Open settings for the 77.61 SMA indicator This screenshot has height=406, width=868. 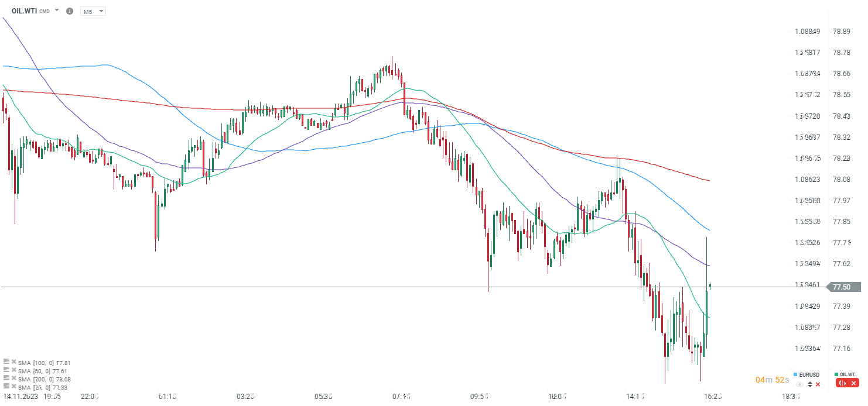click(6, 370)
